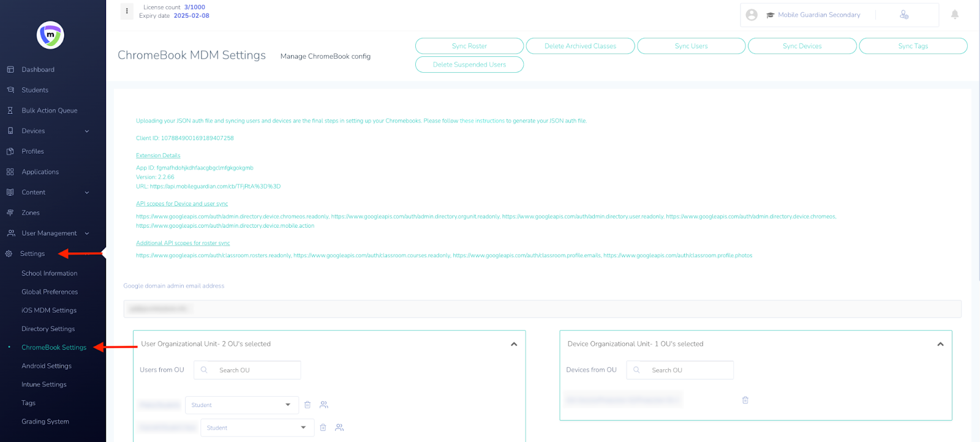Collapse the User Organizational Unit panel
The image size is (980, 442).
(514, 344)
